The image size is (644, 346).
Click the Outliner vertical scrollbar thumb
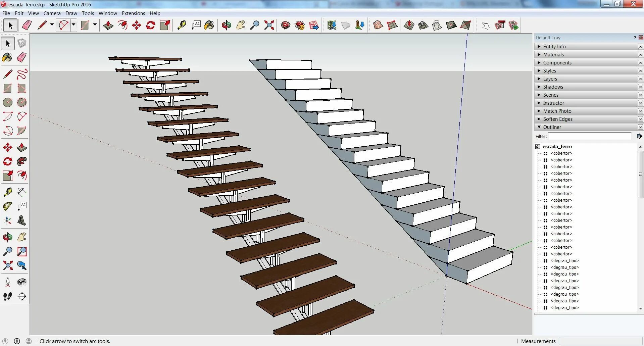(641, 174)
